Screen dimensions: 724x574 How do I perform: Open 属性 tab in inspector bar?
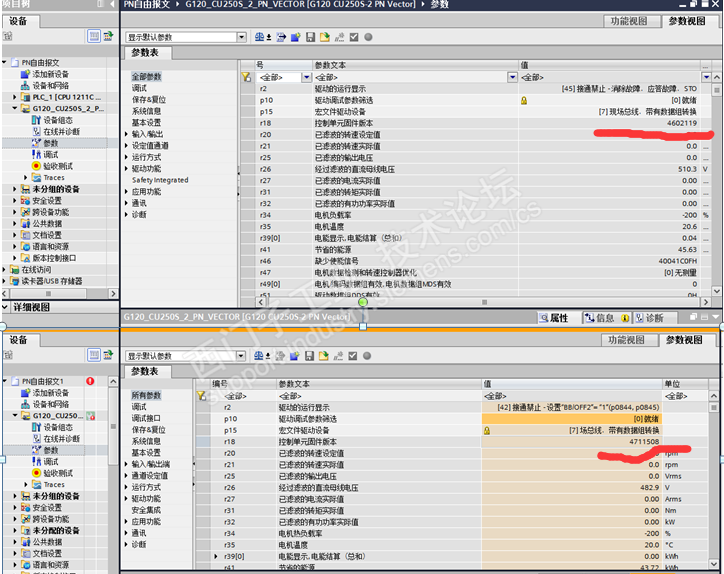click(x=554, y=318)
